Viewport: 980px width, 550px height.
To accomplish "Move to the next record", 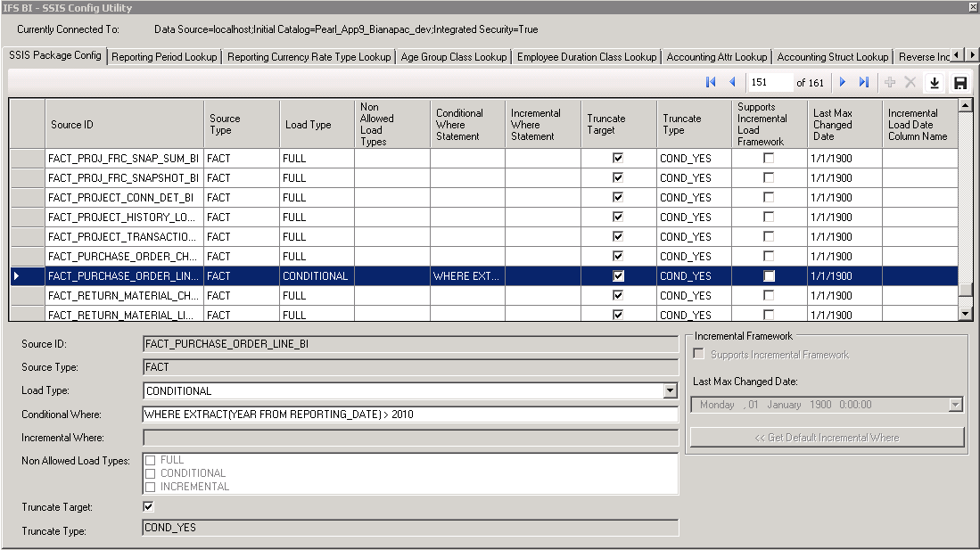I will coord(843,82).
